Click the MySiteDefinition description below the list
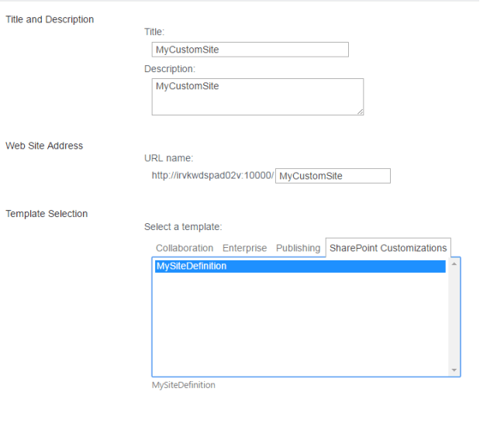This screenshot has width=504, height=423. coord(184,385)
